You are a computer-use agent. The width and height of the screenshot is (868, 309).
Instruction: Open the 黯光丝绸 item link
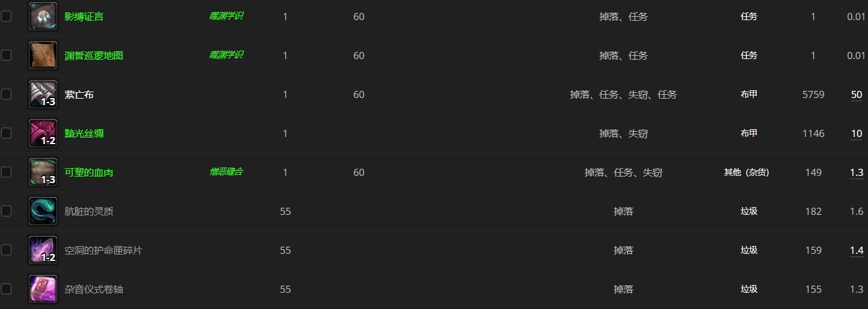(x=84, y=134)
